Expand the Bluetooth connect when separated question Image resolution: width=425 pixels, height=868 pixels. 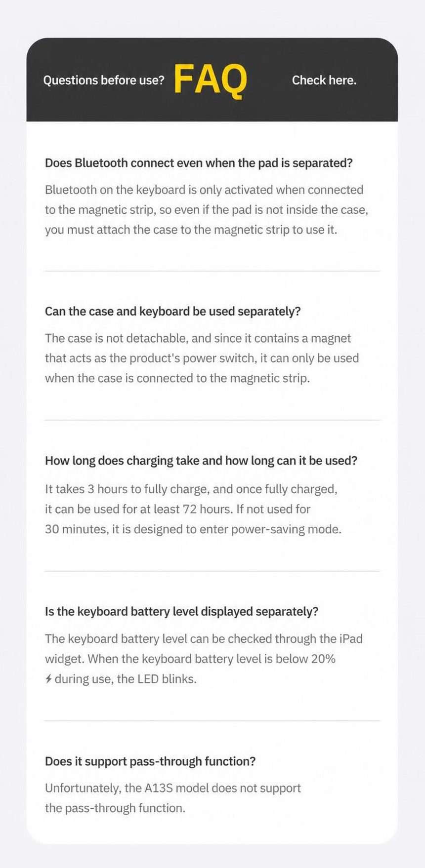(x=199, y=163)
